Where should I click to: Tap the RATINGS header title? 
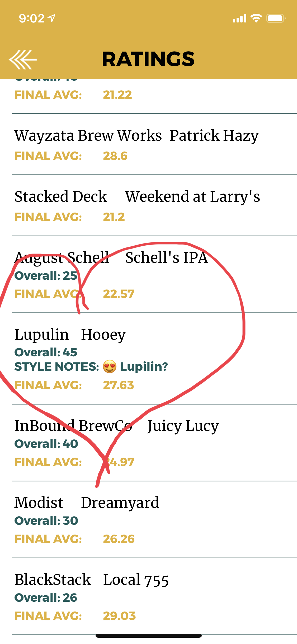click(148, 59)
